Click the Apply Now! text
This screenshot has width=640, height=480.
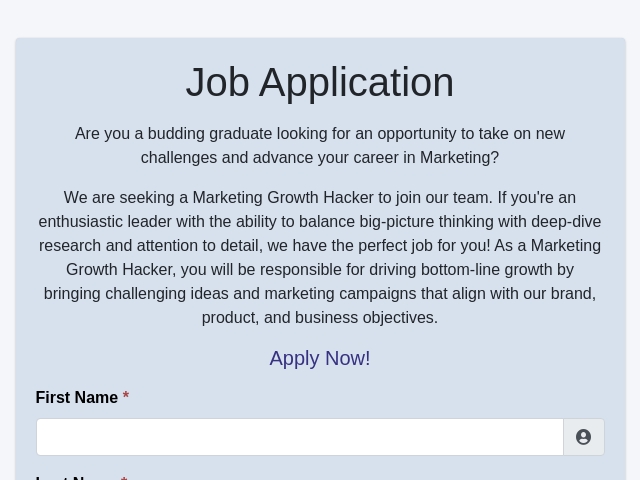[x=320, y=358]
